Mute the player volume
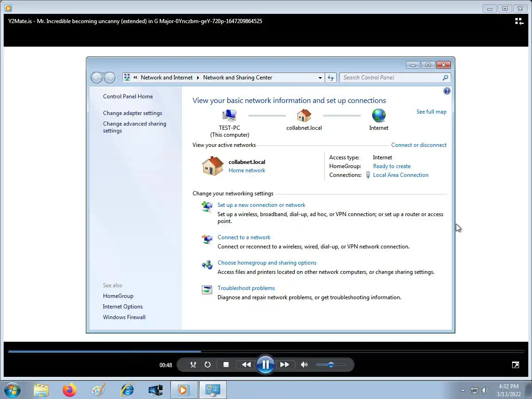Viewport: 532px width, 399px height. [304, 365]
